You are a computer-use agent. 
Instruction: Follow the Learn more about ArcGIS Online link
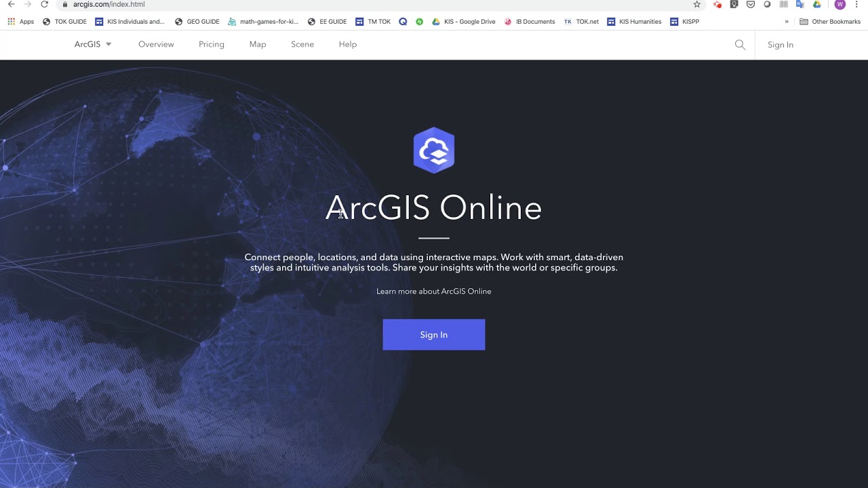click(434, 291)
